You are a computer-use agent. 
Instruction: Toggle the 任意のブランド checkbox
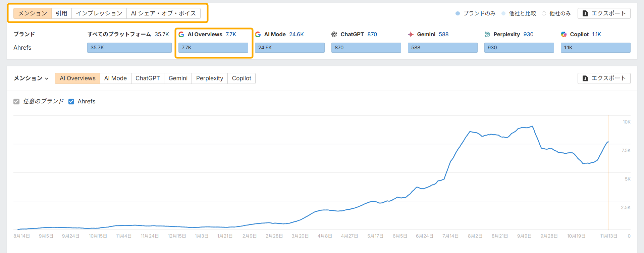click(16, 101)
